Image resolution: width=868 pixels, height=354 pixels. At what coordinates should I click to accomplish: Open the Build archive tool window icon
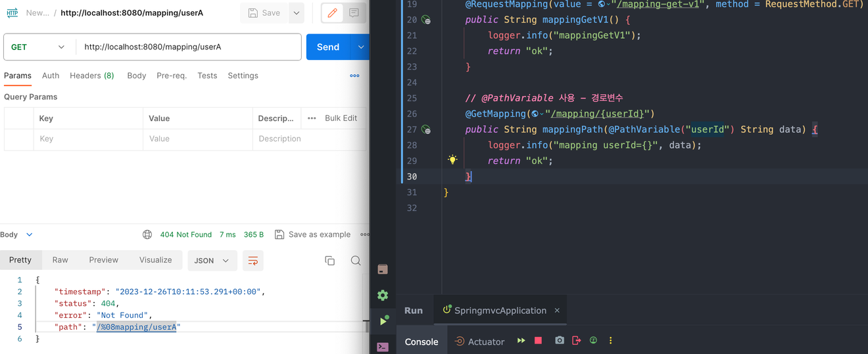point(383,269)
